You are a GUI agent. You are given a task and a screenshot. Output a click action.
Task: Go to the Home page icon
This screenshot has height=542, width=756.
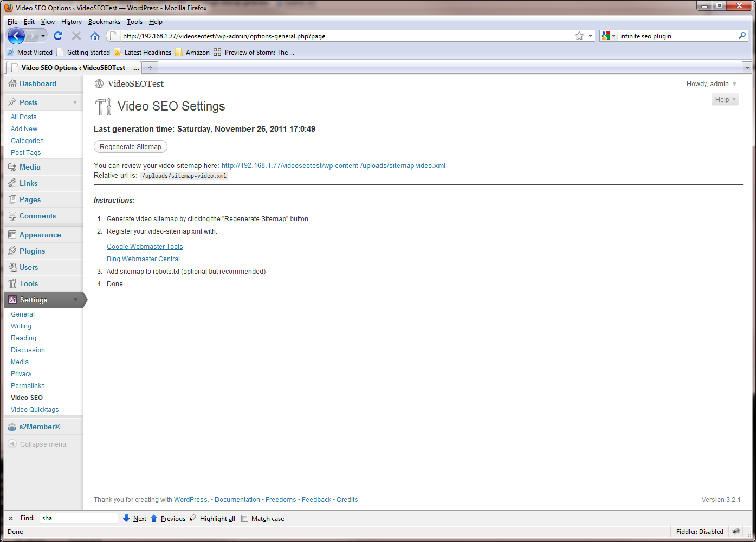[95, 36]
